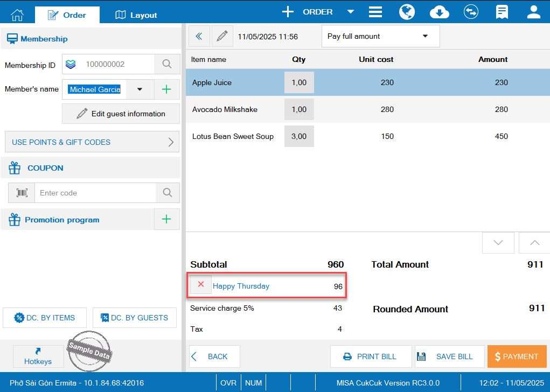Click the cloud download icon

(440, 12)
